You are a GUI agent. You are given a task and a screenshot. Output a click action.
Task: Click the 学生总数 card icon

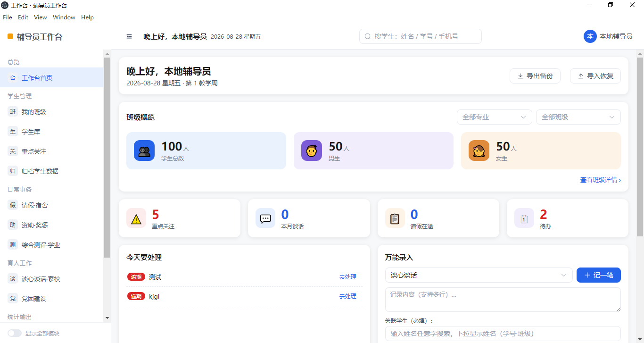(144, 151)
